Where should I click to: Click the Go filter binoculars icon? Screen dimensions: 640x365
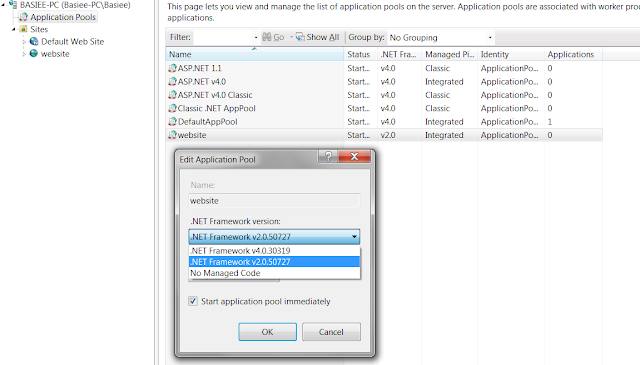tap(267, 37)
